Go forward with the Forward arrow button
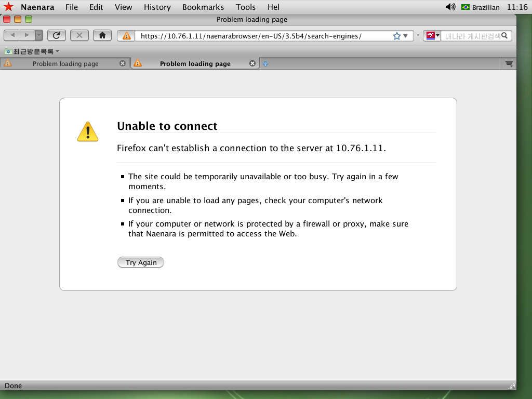Viewport: 532px width, 399px height. click(27, 35)
